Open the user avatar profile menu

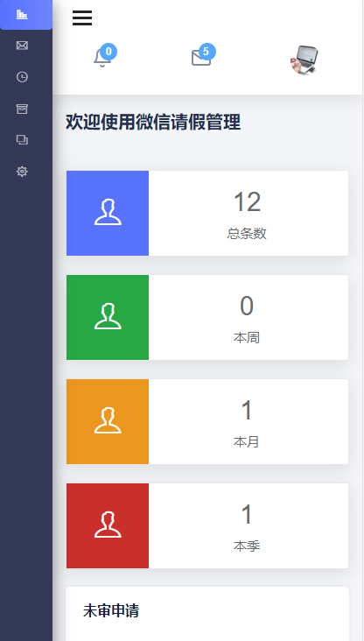[x=304, y=60]
